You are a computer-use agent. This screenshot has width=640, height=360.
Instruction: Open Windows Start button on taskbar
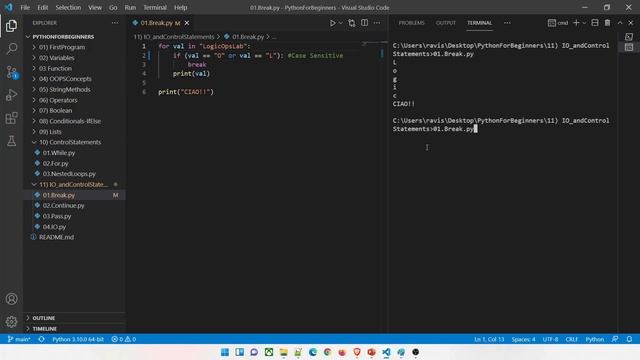click(x=224, y=352)
